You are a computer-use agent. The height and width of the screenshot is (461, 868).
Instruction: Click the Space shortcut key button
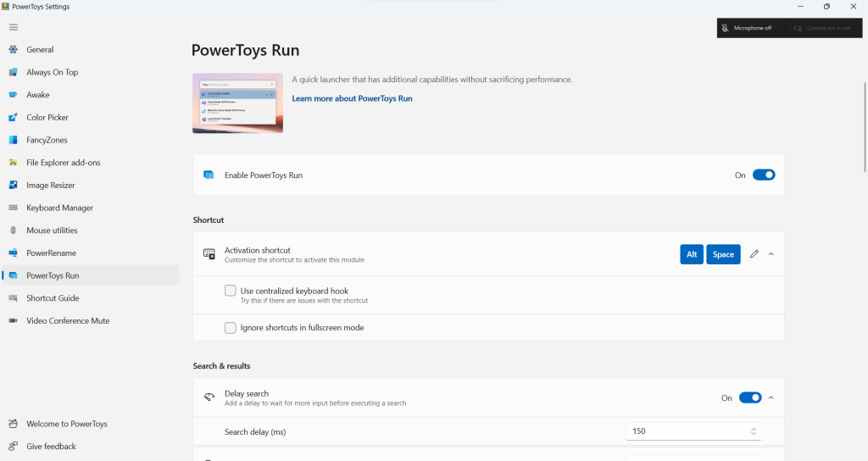tap(723, 254)
